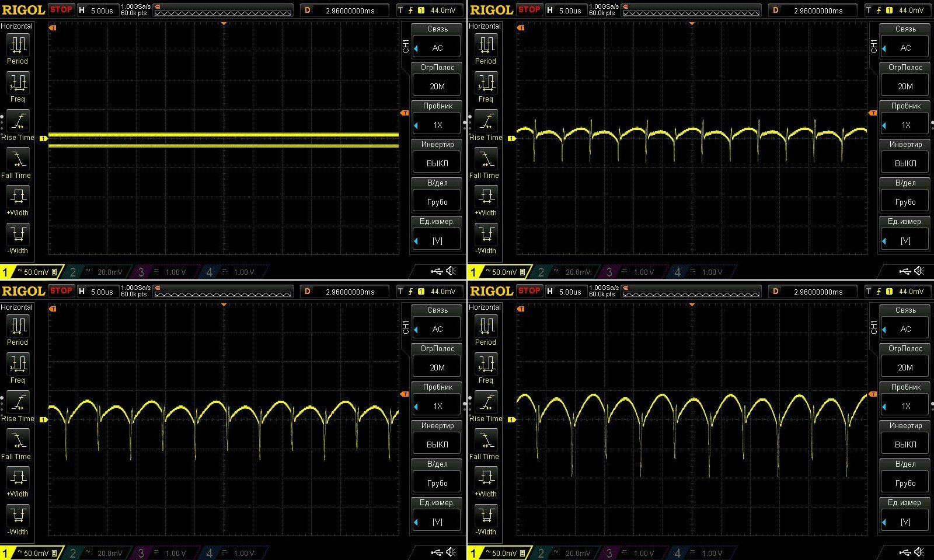Click delay value 2.96000000ms in bottom-right scope
The height and width of the screenshot is (560, 934).
[x=817, y=292]
